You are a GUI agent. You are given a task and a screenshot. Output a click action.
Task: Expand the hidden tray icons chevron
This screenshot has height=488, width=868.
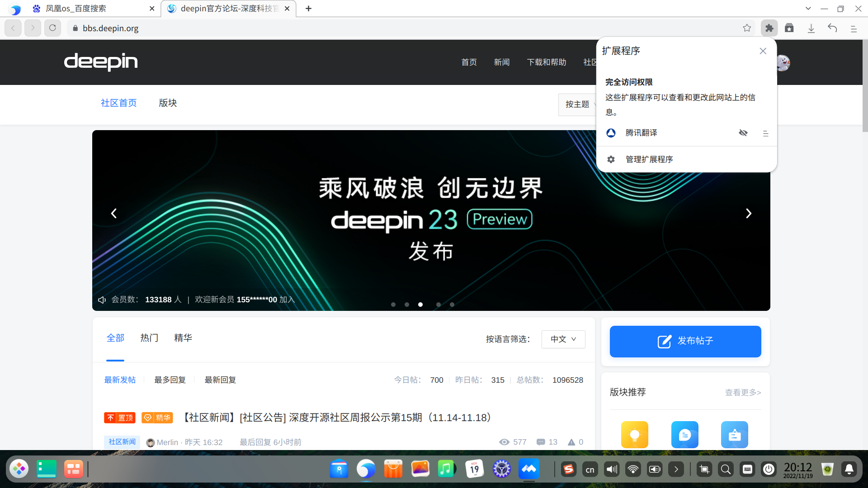click(676, 469)
